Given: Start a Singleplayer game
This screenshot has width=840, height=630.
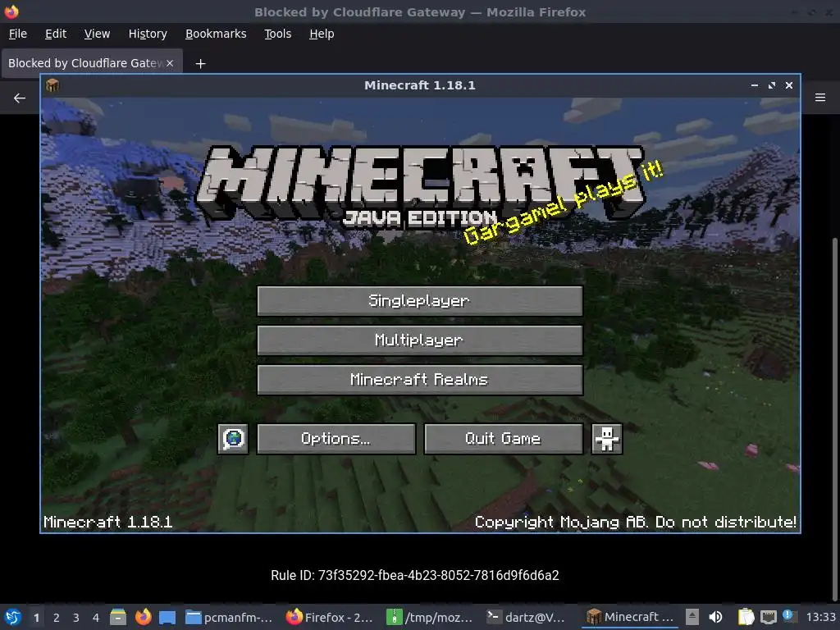Looking at the screenshot, I should [420, 301].
